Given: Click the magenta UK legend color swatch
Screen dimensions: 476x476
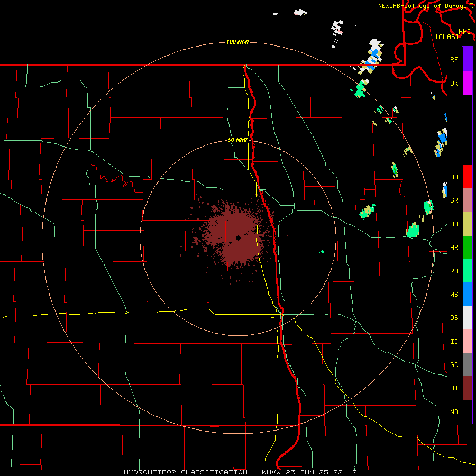Looking at the screenshot, I should pos(467,83).
